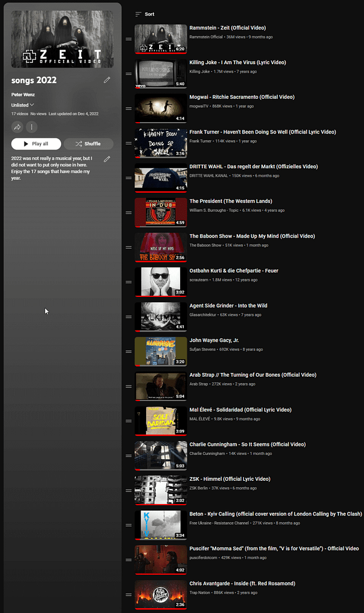Screen dimensions: 364x613
Task: Click the reorder handle beside Frank Turner row
Action: [129, 143]
